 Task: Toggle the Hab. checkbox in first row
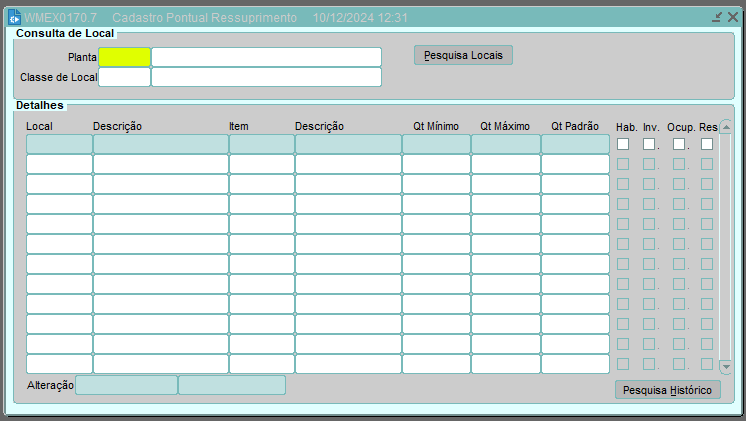click(x=623, y=144)
